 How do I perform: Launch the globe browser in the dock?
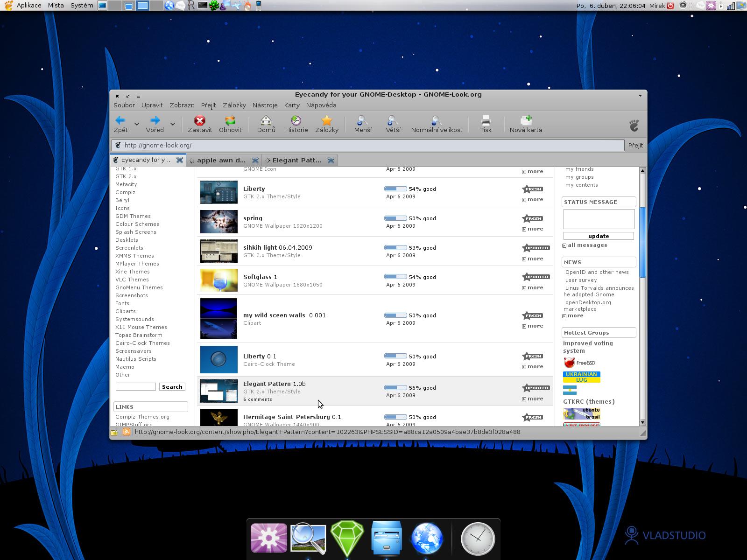pyautogui.click(x=426, y=538)
